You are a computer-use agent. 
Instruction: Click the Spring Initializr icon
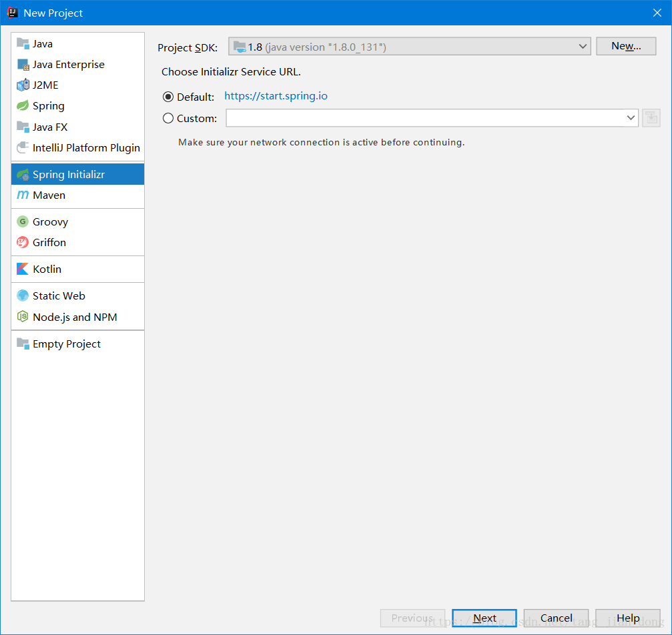click(x=23, y=174)
